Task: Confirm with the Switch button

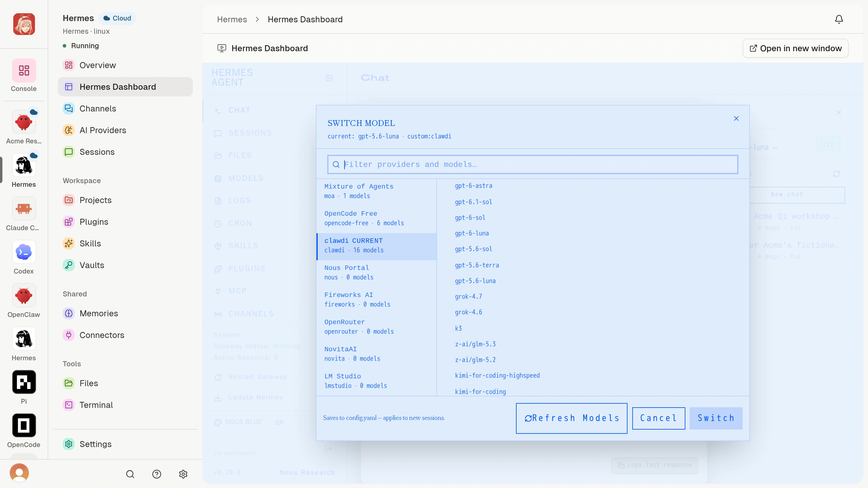Action: click(716, 418)
